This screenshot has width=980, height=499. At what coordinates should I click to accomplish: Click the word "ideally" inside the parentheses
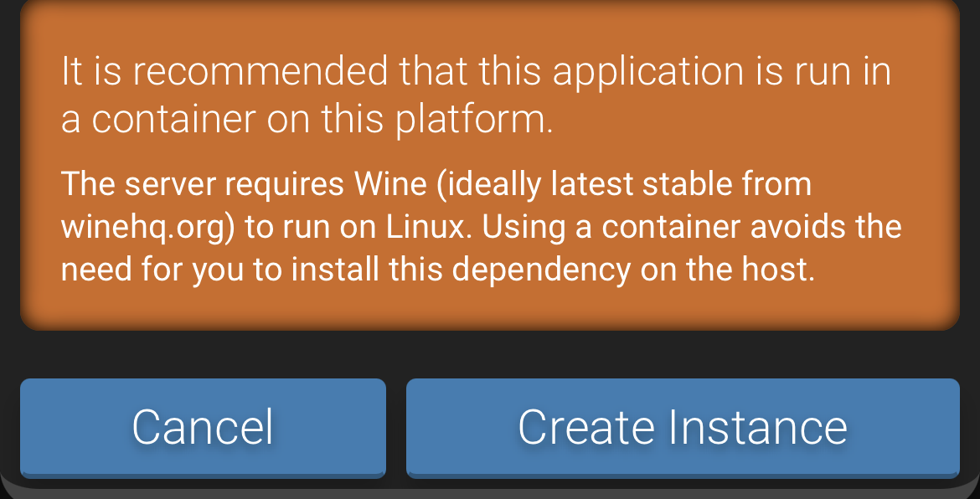point(487,184)
